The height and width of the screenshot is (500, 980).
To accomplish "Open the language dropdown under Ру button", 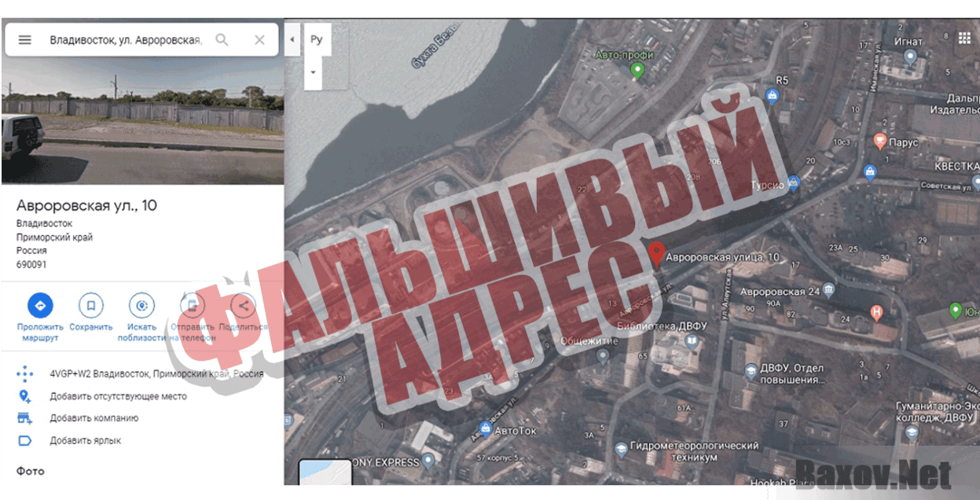I will 313,72.
